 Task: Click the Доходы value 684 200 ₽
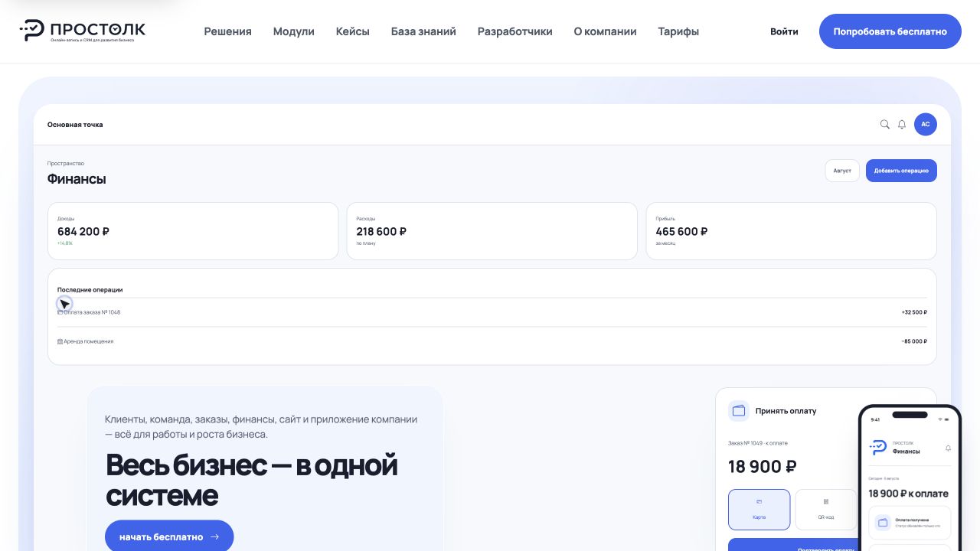click(x=83, y=231)
